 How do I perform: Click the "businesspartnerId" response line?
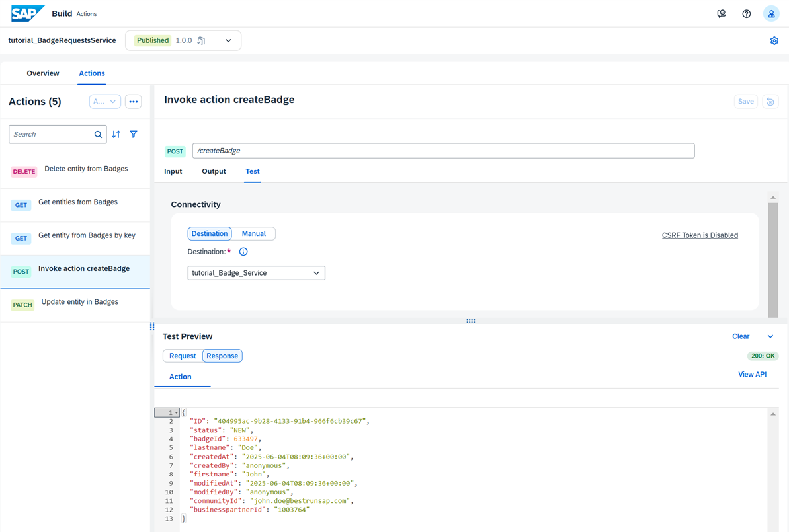[x=249, y=510]
